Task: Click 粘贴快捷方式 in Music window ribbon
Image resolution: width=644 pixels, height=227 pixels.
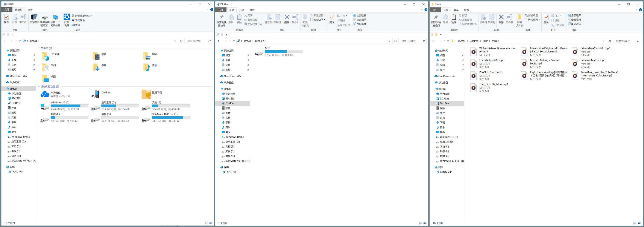Action: [x=468, y=24]
